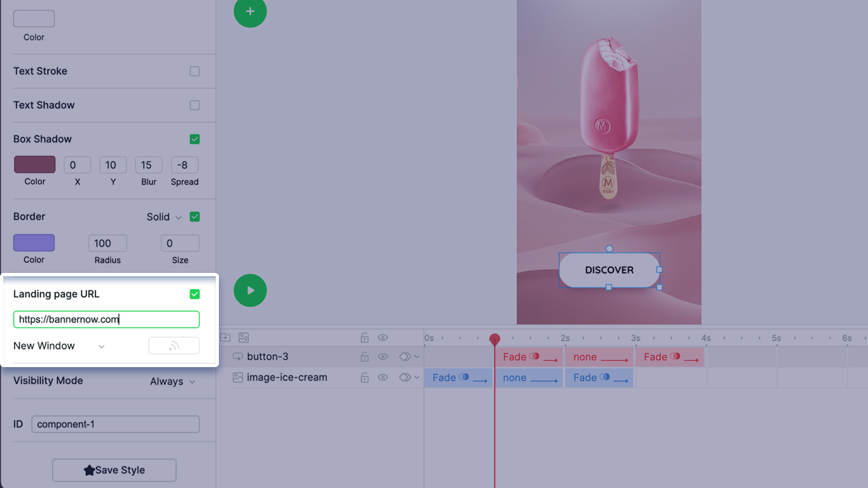Click the Border Radius input
This screenshot has height=488, width=868.
pos(108,243)
